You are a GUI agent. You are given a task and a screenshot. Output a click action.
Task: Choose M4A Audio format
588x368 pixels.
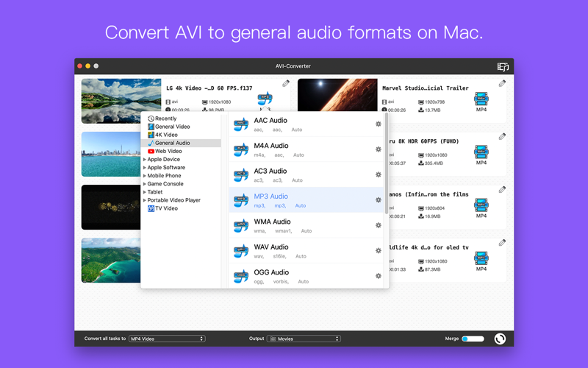pos(306,149)
